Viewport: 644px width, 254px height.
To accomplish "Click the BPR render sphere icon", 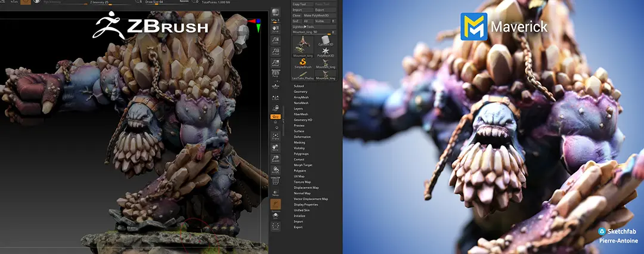I will point(275,13).
